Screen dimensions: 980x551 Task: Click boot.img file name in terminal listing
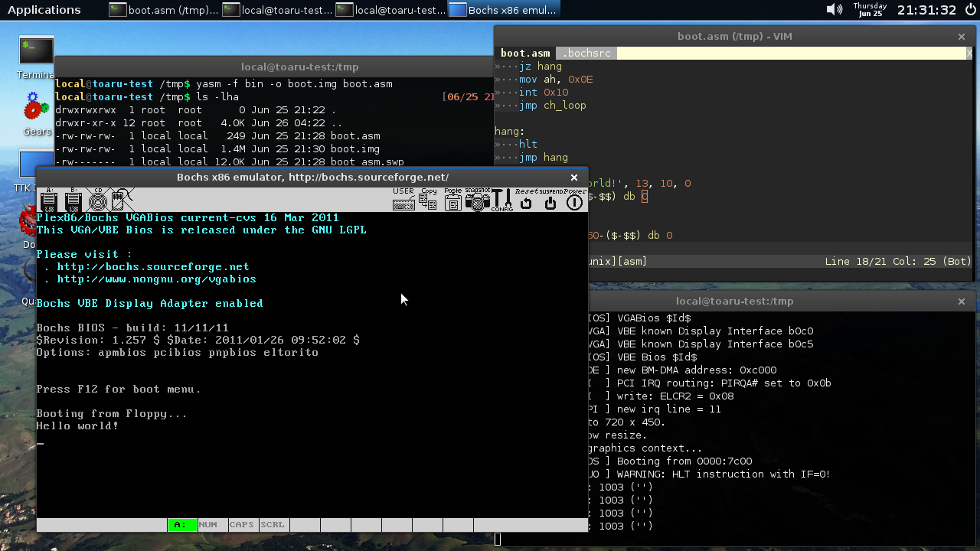[355, 148]
